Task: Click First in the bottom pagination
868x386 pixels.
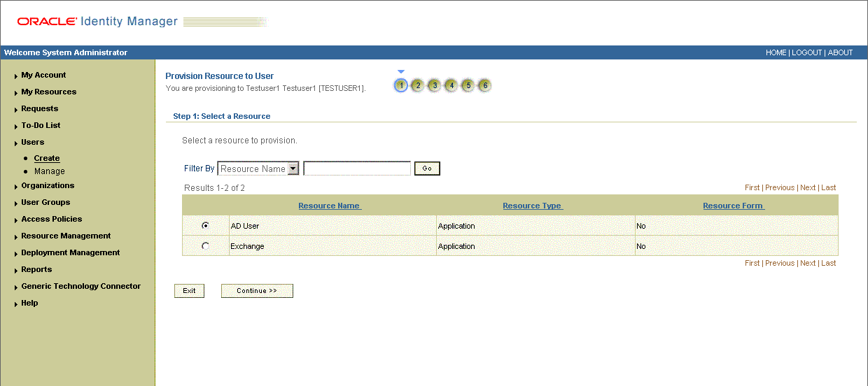Action: (x=752, y=263)
